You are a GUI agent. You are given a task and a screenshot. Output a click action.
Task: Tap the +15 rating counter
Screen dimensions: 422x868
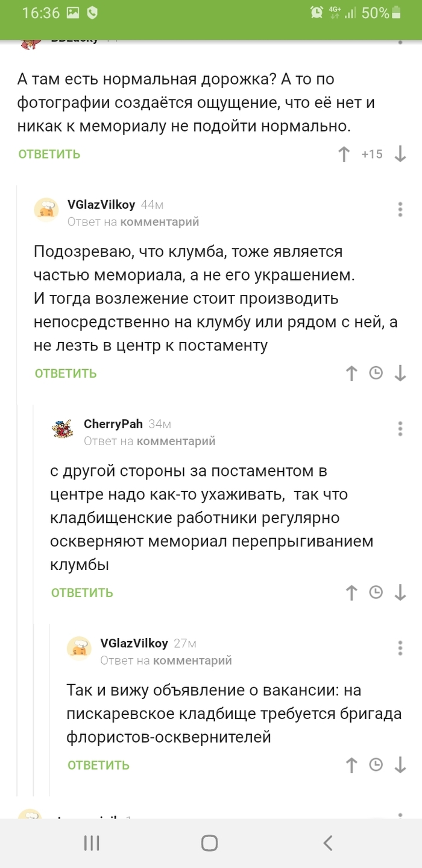372,154
